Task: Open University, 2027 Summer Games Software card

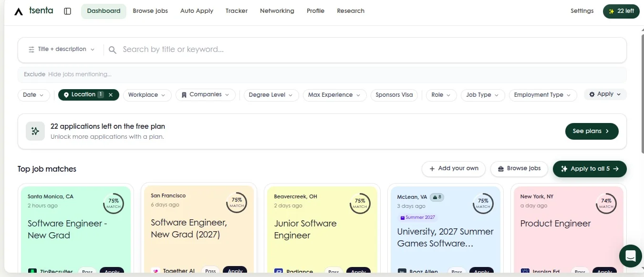Action: [445, 229]
